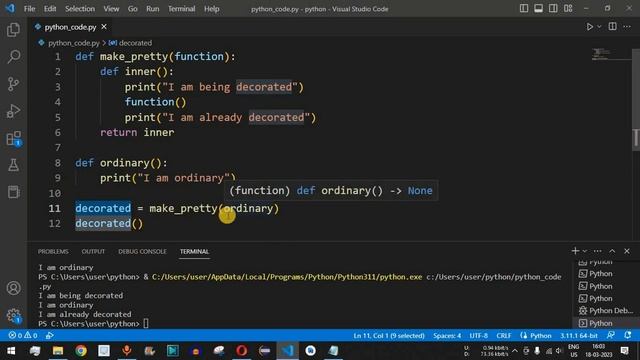640x360 pixels.
Task: Switch to the OUTPUT panel tab
Action: pos(93,251)
